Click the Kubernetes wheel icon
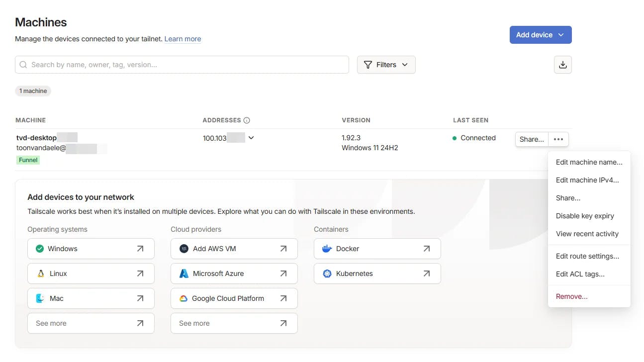The height and width of the screenshot is (362, 644). point(327,273)
